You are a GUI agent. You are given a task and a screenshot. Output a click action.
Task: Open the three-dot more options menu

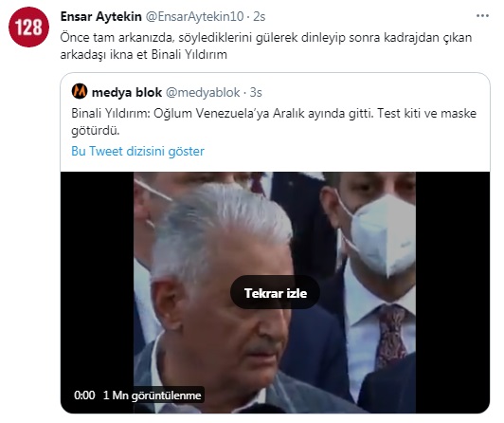coord(482,16)
